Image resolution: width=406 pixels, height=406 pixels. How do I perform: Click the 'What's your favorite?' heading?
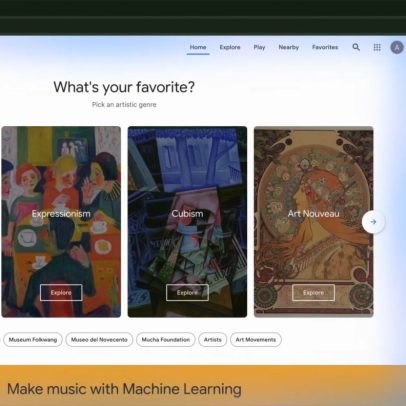tap(124, 87)
